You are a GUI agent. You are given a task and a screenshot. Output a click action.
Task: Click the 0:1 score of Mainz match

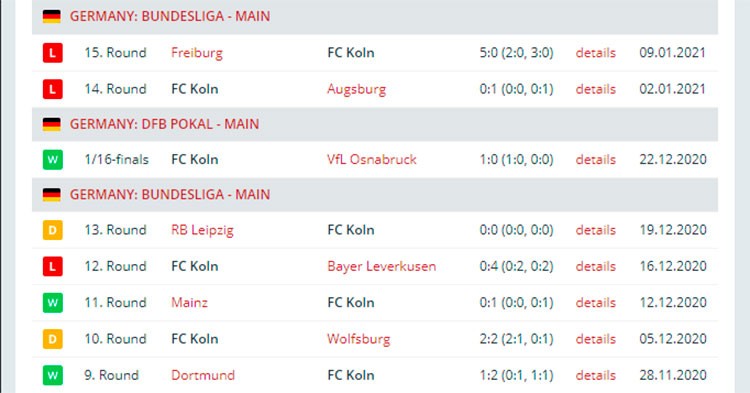point(488,303)
